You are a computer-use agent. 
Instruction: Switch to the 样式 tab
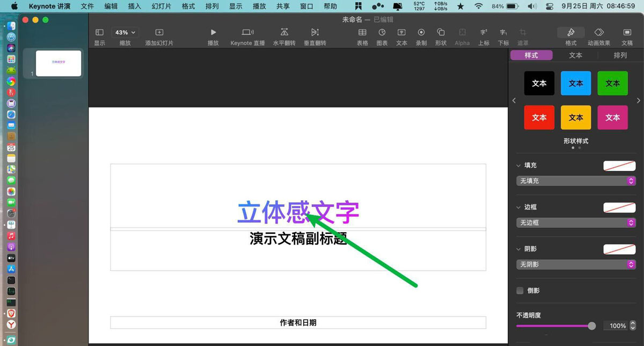pos(531,55)
